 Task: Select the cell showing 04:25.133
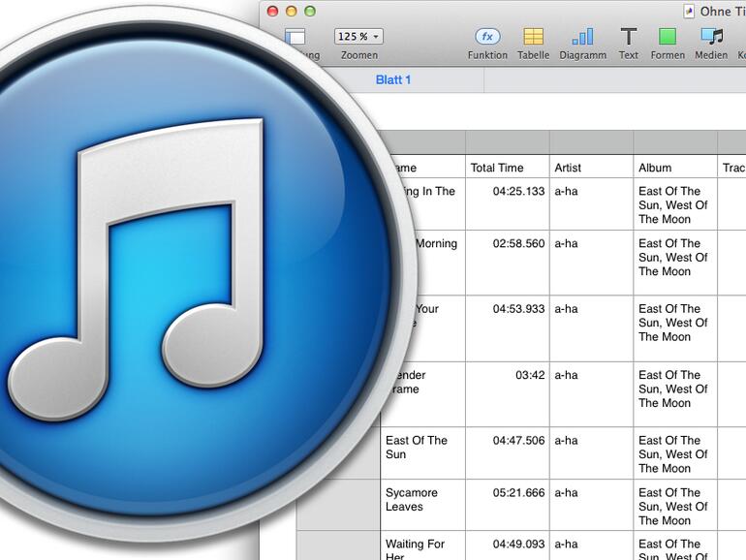(508, 204)
